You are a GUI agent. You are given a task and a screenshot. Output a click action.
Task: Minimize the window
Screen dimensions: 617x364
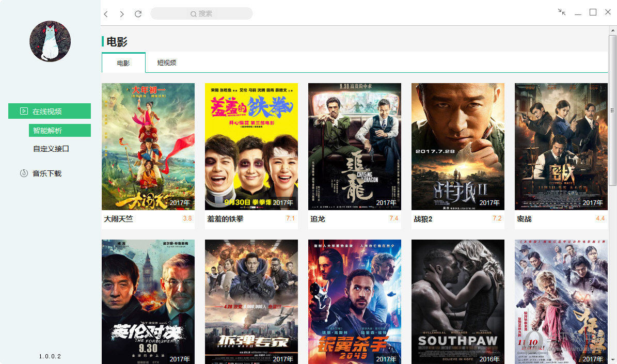pos(578,14)
